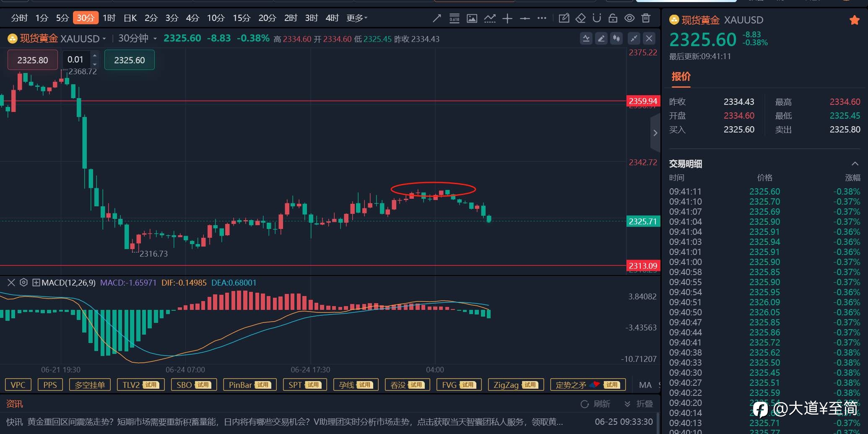Collapse the 交易明细 section

[855, 164]
